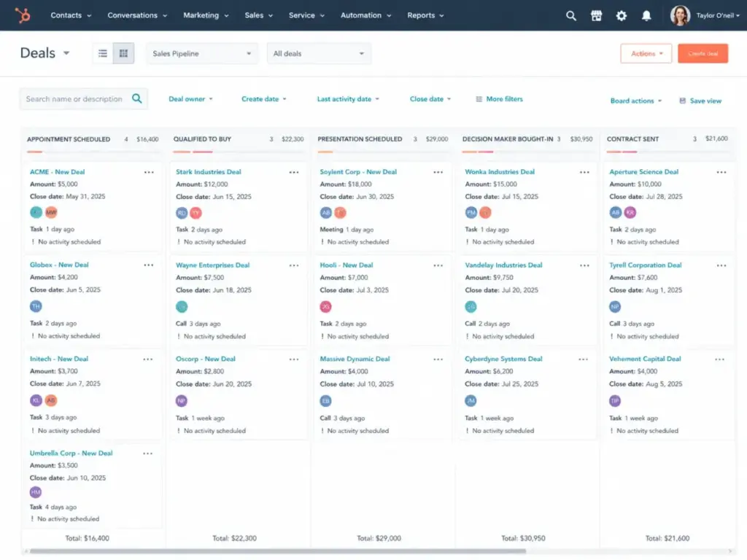
Task: Open the ACME - New Deal link
Action: coord(57,172)
